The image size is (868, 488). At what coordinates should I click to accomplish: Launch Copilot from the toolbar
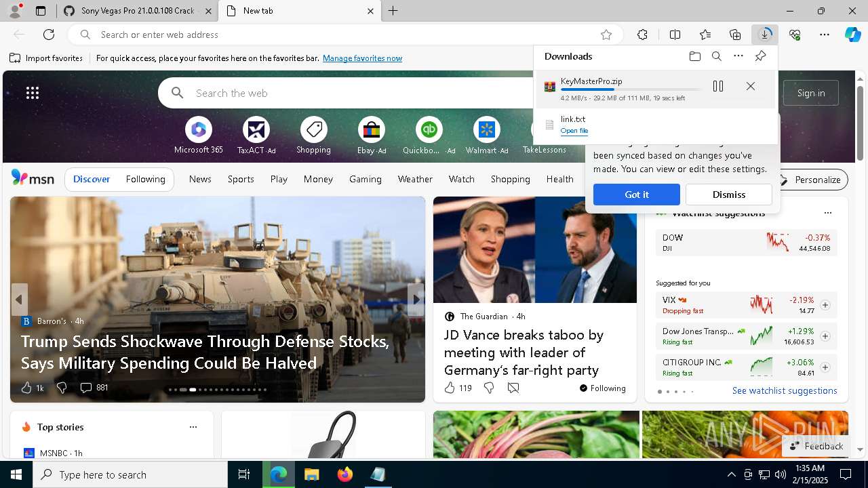(x=852, y=35)
